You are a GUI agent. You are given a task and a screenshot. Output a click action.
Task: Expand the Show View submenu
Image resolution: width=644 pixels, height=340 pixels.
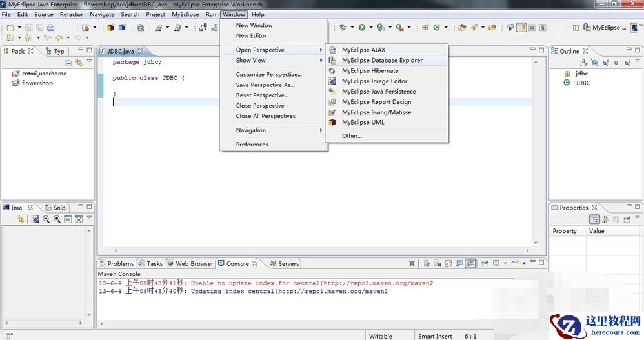click(250, 61)
